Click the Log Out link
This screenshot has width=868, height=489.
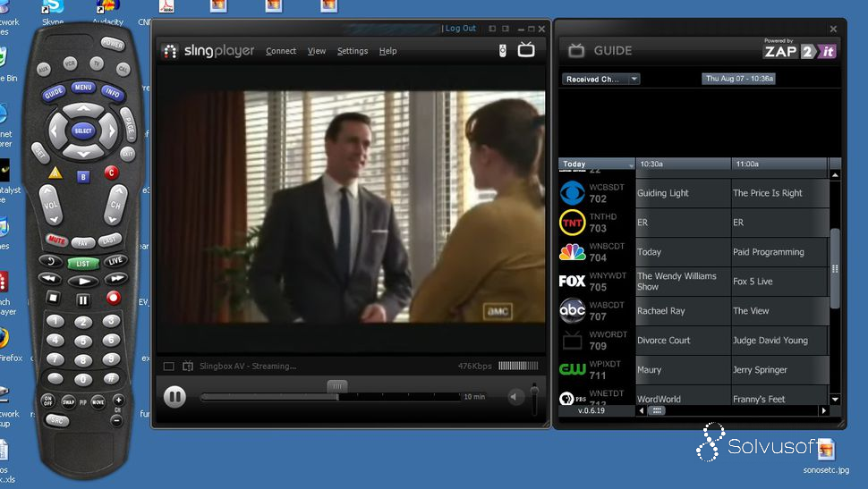pos(460,29)
